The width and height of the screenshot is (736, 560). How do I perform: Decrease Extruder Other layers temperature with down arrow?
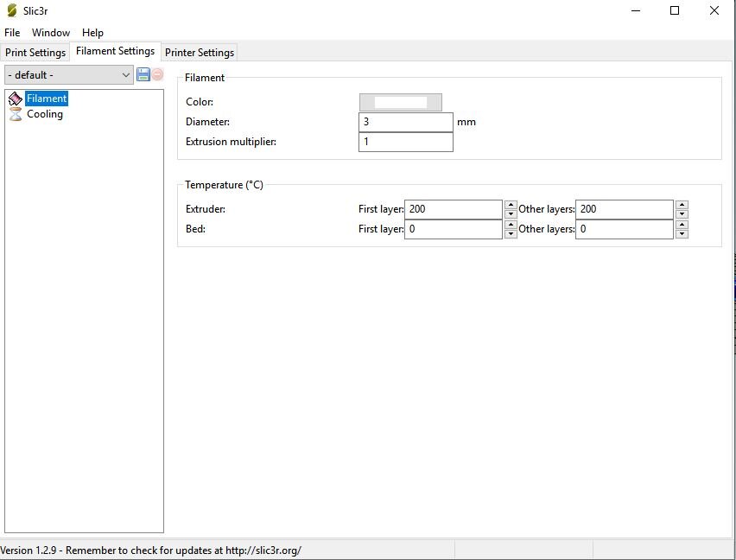[682, 214]
